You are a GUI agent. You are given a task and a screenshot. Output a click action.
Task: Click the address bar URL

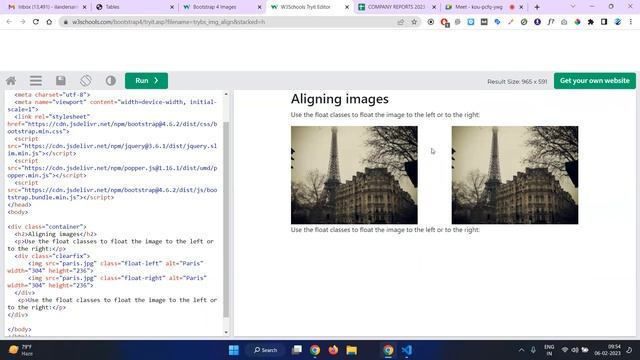(169, 22)
